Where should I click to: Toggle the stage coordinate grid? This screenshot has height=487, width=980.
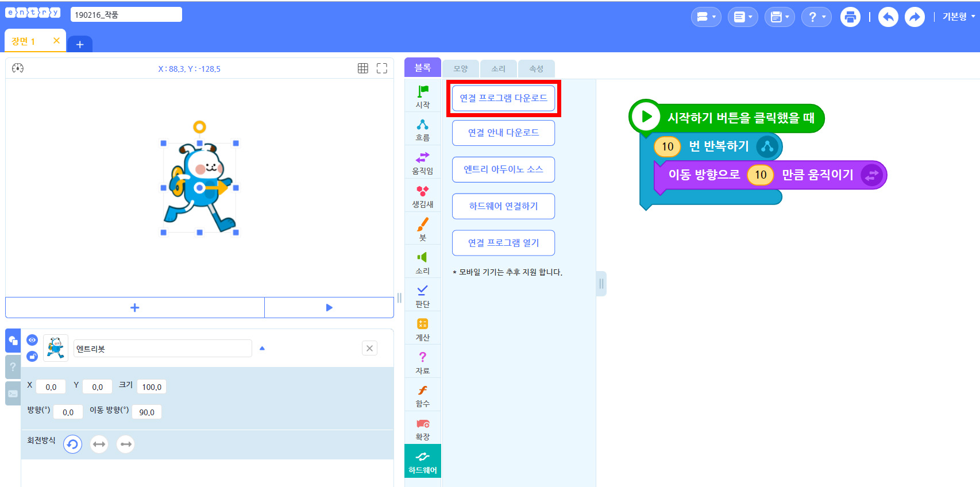tap(363, 68)
